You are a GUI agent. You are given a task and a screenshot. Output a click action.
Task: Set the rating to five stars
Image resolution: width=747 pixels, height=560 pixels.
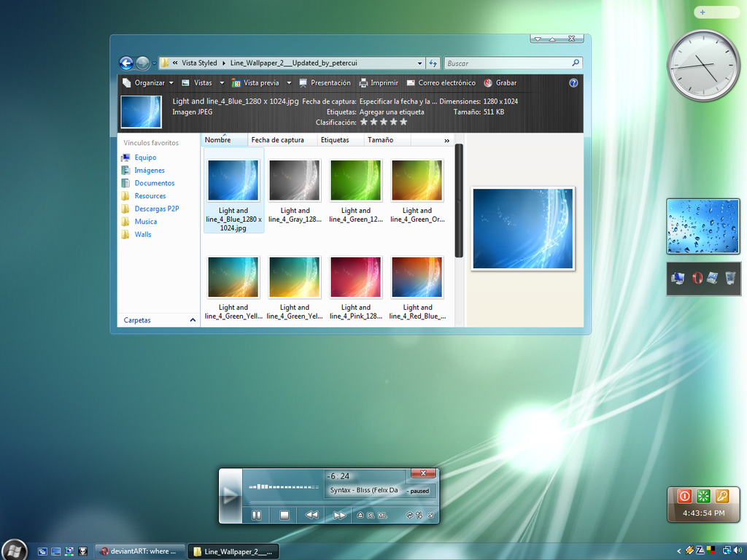(x=403, y=122)
